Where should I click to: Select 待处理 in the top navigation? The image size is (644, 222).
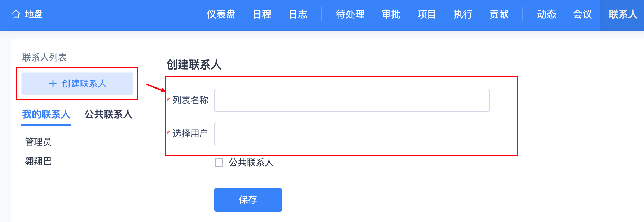coord(350,14)
